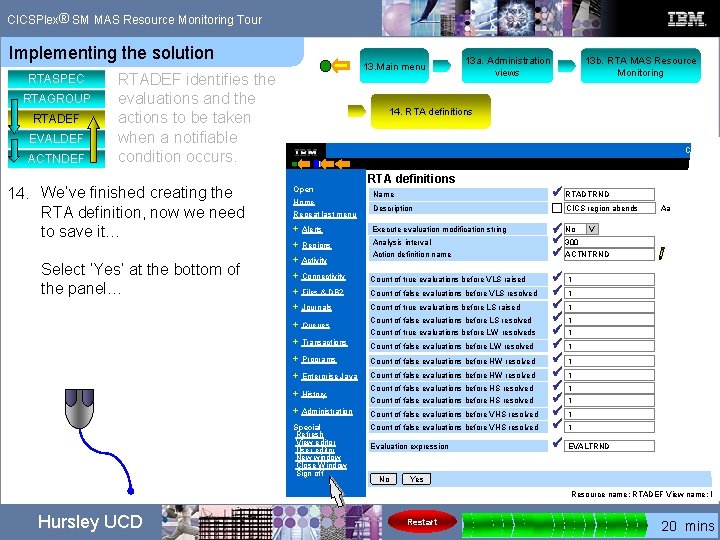This screenshot has height=540, width=720.
Task: Click the teal arrow between 13.Main menu and 13a
Action: click(x=441, y=66)
